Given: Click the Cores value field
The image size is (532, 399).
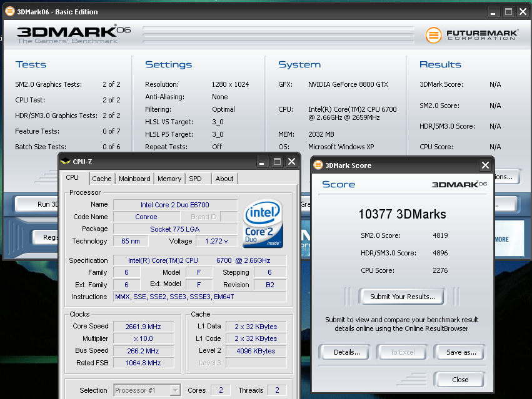Looking at the screenshot, I should coord(221,390).
